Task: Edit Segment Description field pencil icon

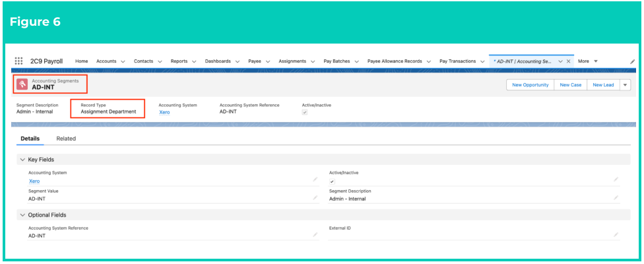Action: pyautogui.click(x=616, y=198)
